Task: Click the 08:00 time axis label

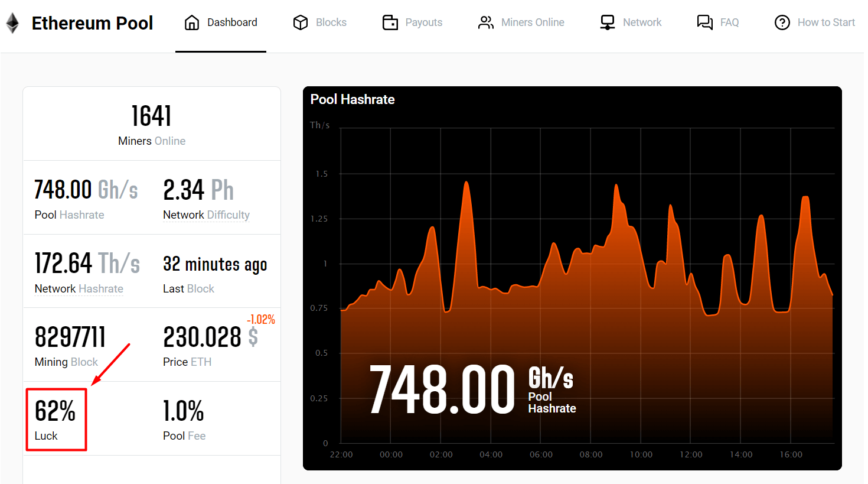Action: click(591, 454)
